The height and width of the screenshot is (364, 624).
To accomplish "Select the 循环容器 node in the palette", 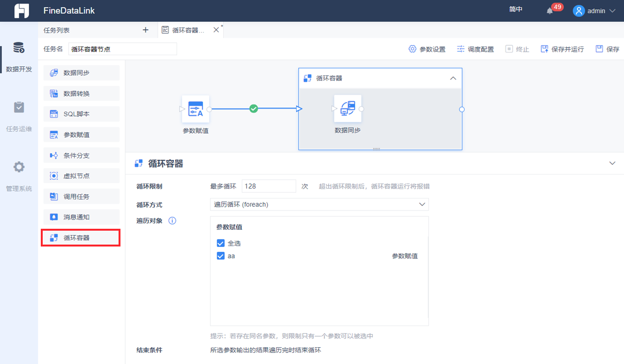I will click(81, 238).
